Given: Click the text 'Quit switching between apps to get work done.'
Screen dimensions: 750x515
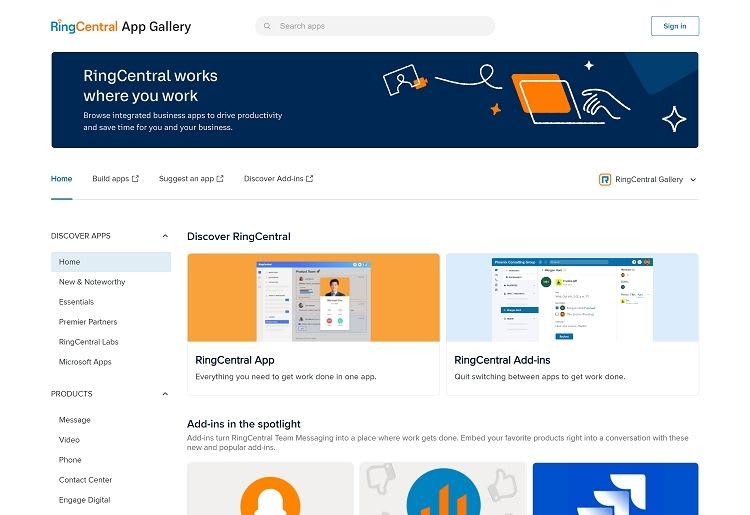Looking at the screenshot, I should (540, 377).
